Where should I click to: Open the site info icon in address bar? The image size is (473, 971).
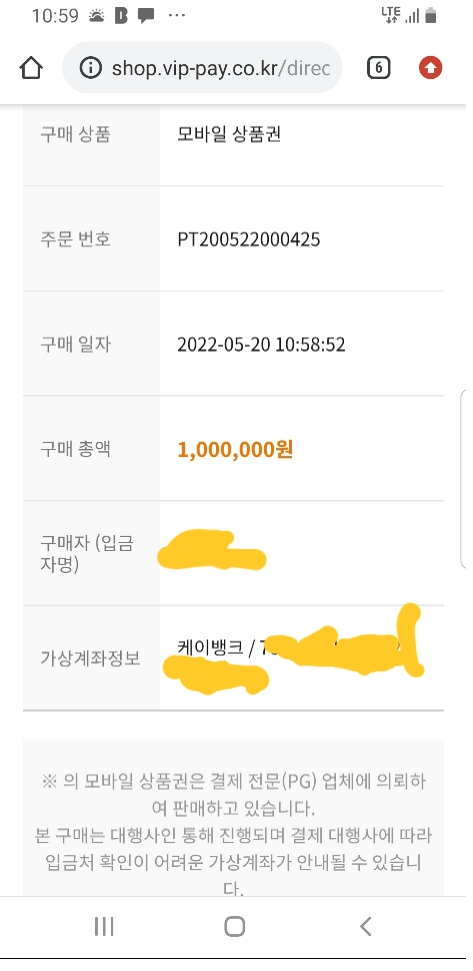tap(91, 67)
